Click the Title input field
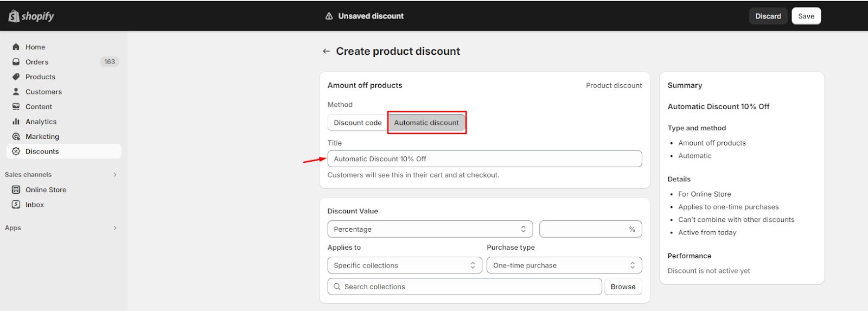Image resolution: width=868 pixels, height=311 pixels. coord(484,158)
